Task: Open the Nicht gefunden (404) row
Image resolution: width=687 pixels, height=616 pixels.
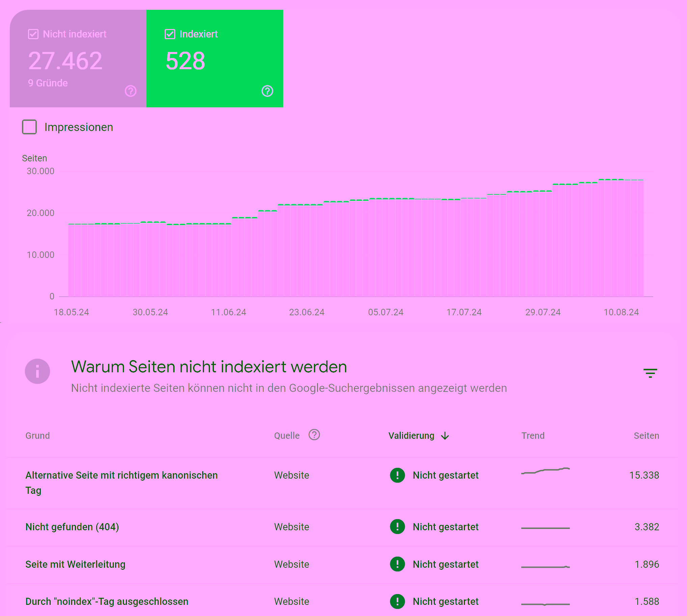Action: click(x=72, y=527)
